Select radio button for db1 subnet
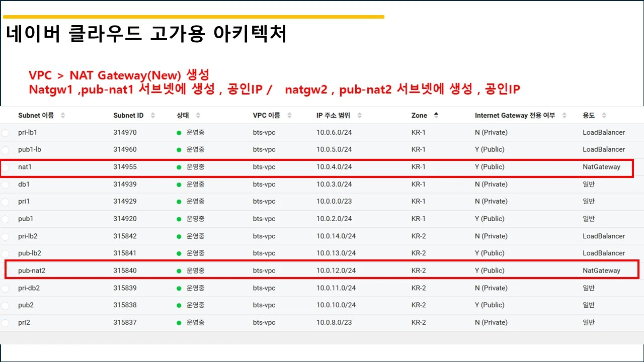This screenshot has height=362, width=644. pyautogui.click(x=5, y=185)
